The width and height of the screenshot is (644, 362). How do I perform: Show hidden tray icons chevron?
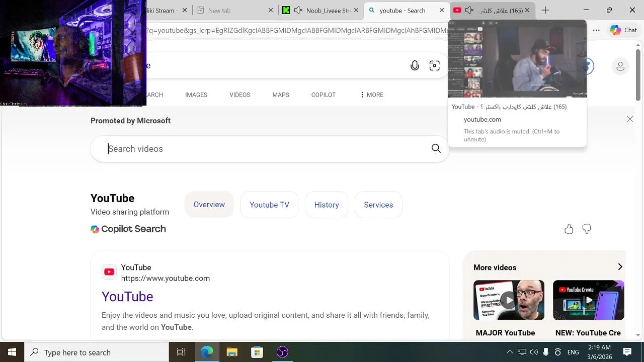[510, 352]
